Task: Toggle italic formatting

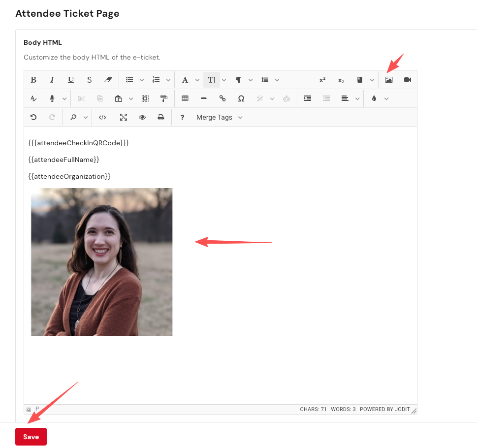Action: coord(52,80)
